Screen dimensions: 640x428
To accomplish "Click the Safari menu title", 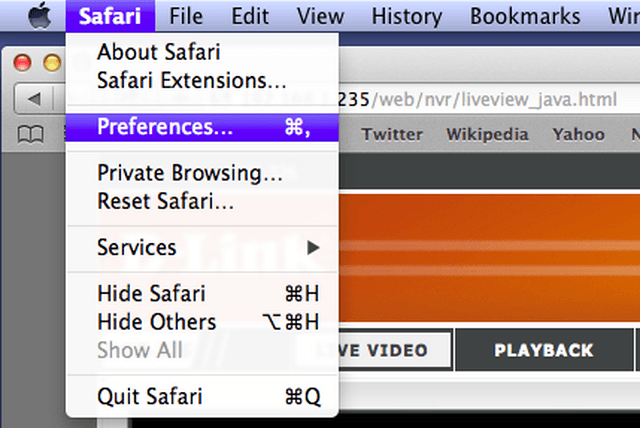I will (110, 16).
